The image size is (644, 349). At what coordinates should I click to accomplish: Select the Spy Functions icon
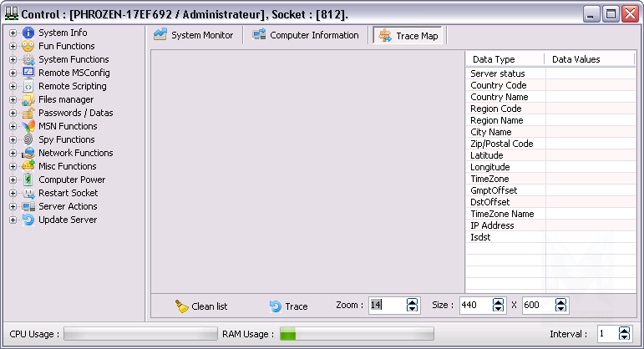(x=28, y=139)
